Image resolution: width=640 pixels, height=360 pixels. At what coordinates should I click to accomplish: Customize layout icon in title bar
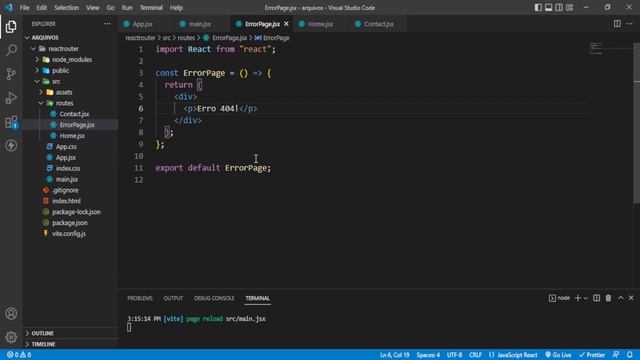coord(569,7)
